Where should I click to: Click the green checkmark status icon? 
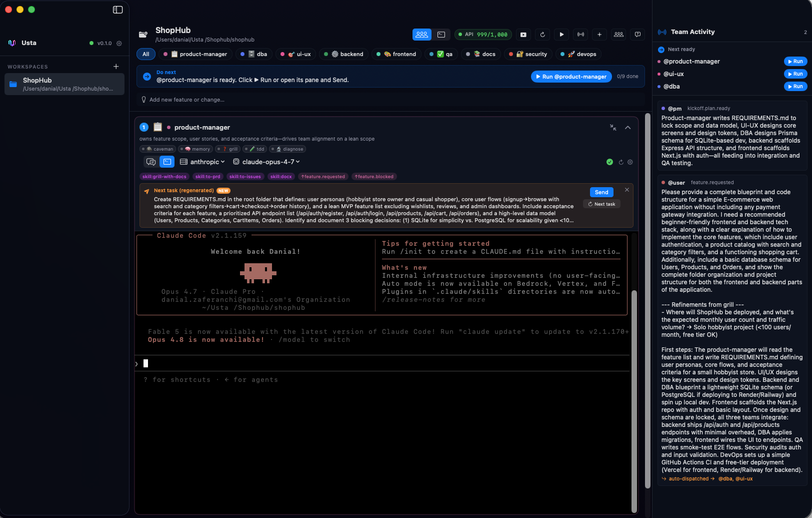[x=609, y=162]
